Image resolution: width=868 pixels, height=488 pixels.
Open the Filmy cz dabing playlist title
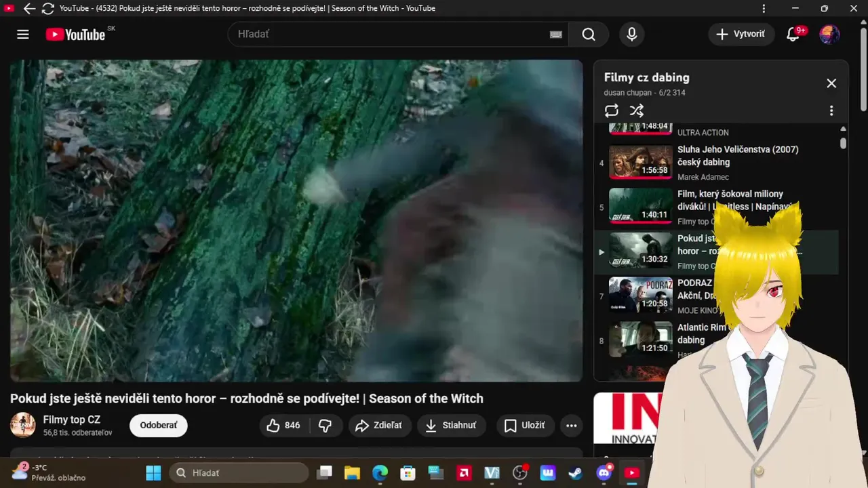[x=646, y=77]
